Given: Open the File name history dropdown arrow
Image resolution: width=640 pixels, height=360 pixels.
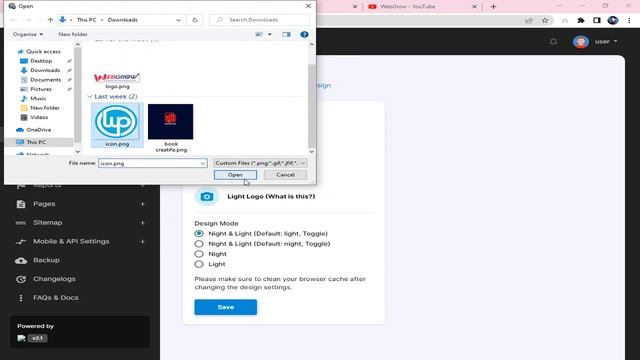Looking at the screenshot, I should click(x=203, y=163).
